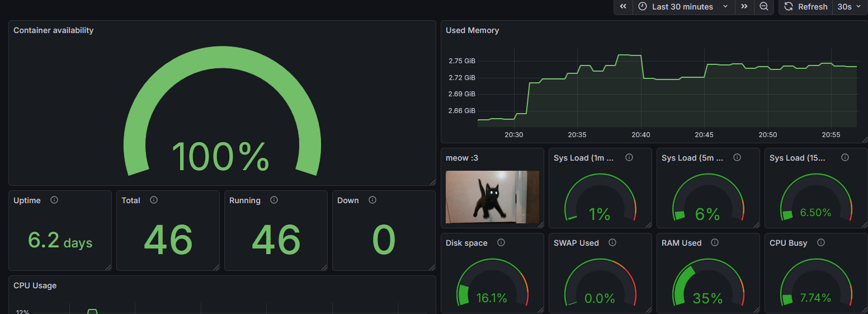Click the Refresh dashboard button

(805, 7)
